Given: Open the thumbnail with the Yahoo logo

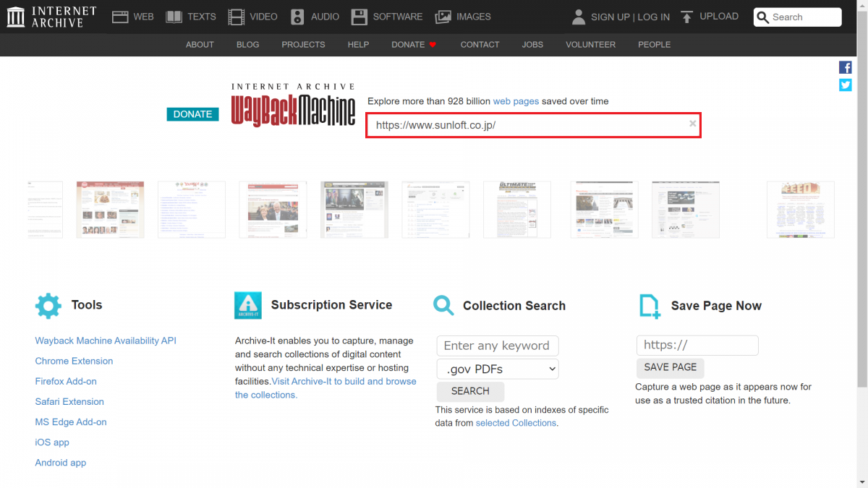Looking at the screenshot, I should pyautogui.click(x=192, y=210).
